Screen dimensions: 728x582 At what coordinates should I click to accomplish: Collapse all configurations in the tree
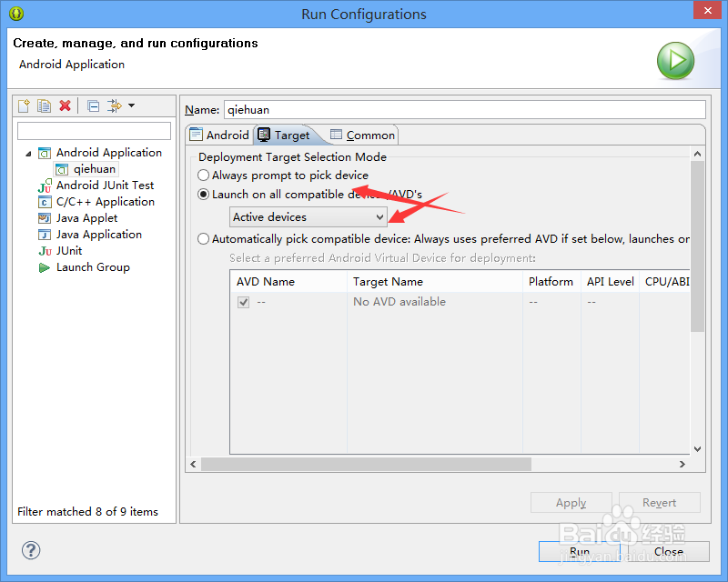94,106
